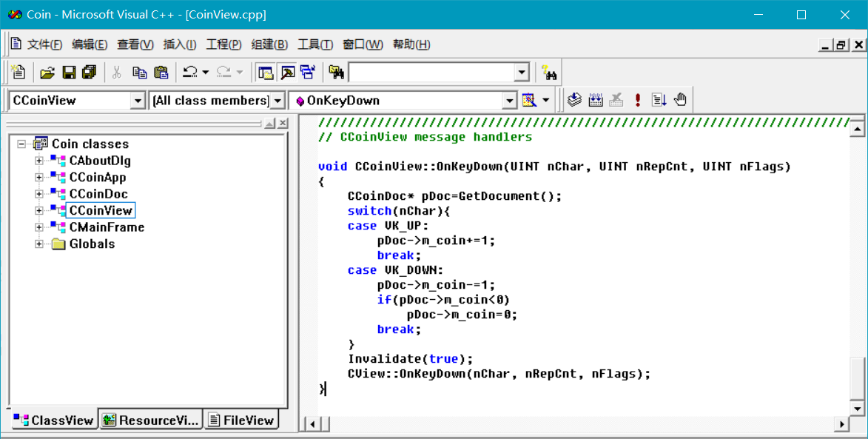Expand the Globals folder node
This screenshot has width=868, height=439.
[x=38, y=244]
